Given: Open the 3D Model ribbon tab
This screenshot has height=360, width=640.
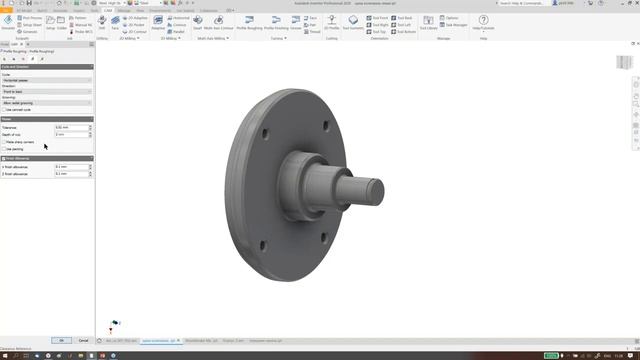Looking at the screenshot, I should tap(24, 10).
